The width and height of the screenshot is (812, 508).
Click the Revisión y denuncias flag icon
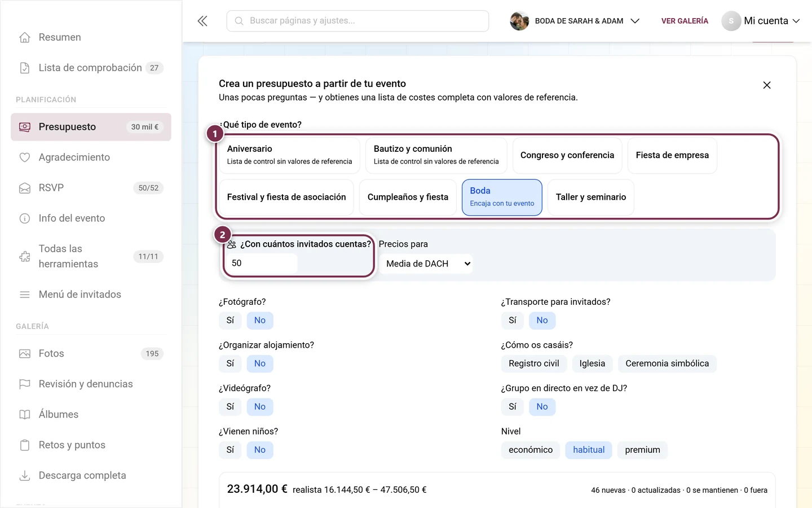[25, 384]
